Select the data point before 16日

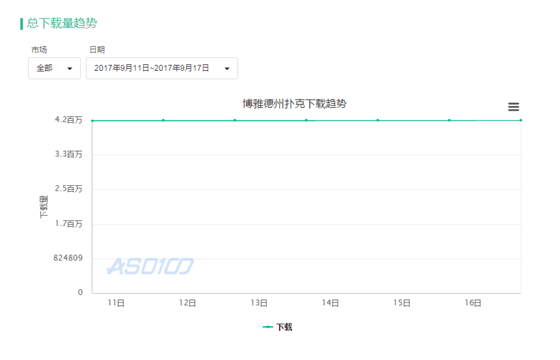449,120
